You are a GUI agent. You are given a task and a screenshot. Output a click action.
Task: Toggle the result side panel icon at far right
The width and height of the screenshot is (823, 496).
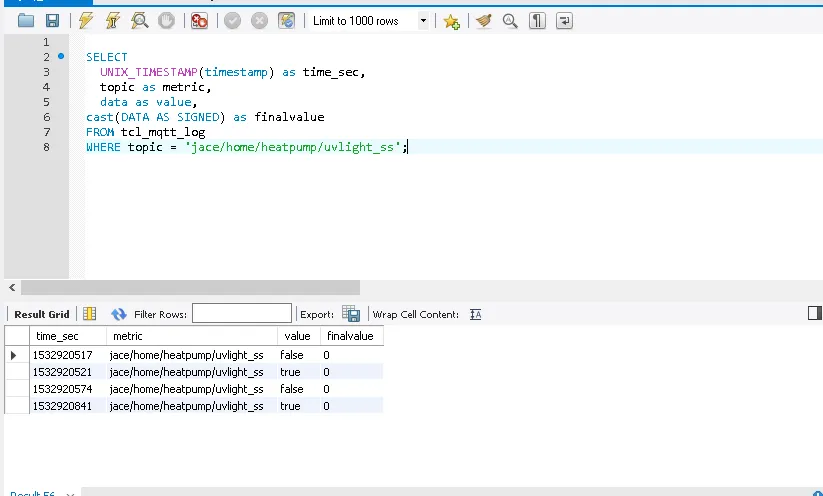815,313
